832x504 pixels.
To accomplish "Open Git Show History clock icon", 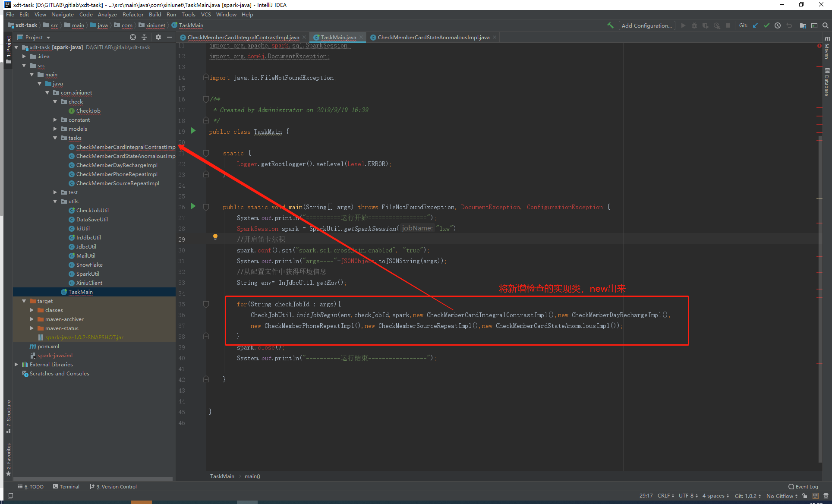I will point(778,25).
